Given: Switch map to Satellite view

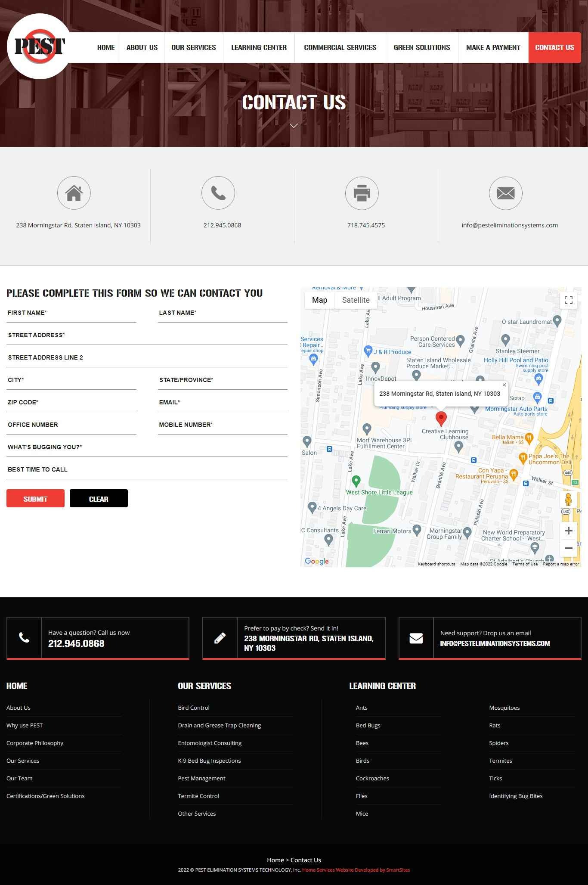Looking at the screenshot, I should (356, 300).
